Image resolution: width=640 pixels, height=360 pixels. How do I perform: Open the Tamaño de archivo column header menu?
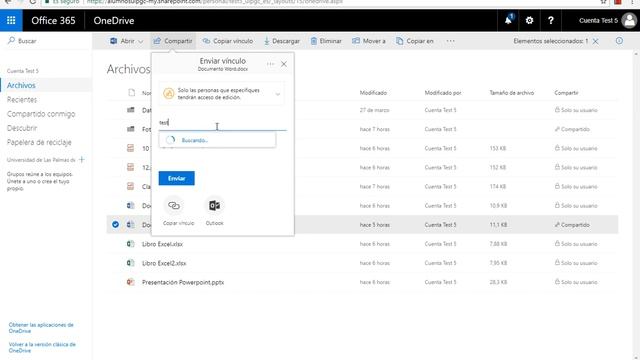click(x=511, y=93)
